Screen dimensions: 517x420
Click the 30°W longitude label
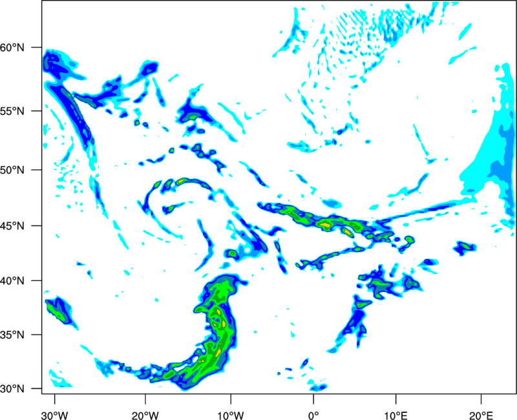pos(54,415)
